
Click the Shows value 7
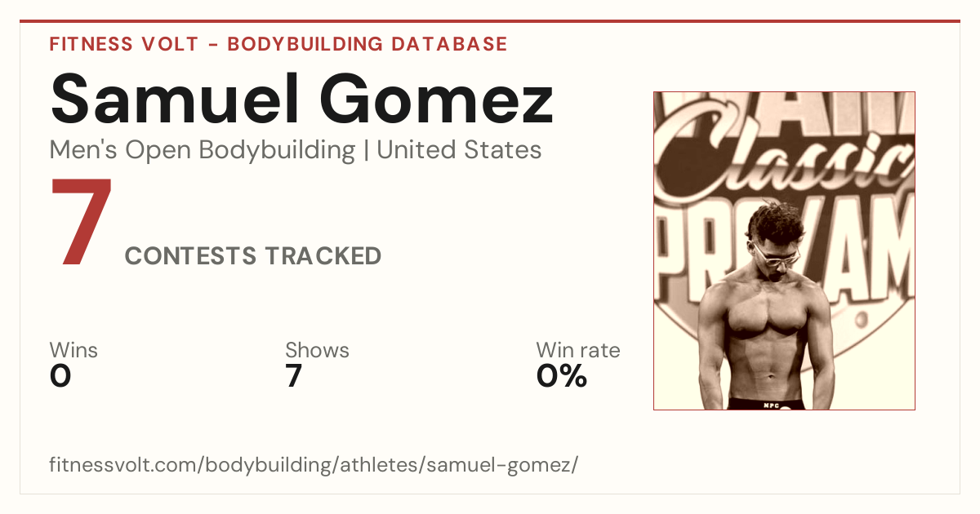(294, 376)
